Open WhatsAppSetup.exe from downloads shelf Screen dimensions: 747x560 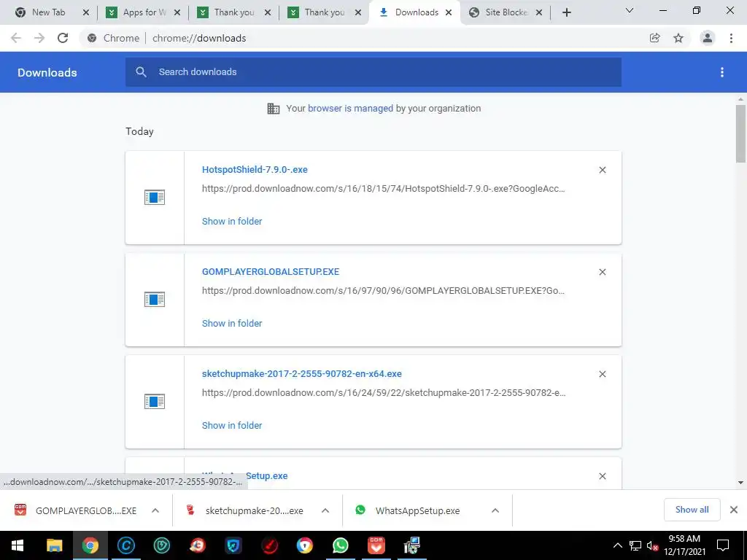pos(409,510)
